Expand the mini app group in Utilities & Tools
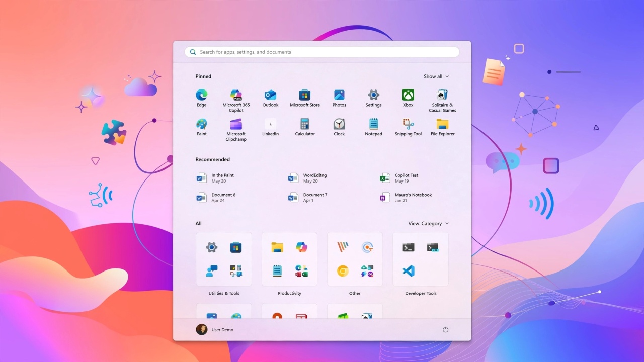644x362 pixels. coord(236,271)
